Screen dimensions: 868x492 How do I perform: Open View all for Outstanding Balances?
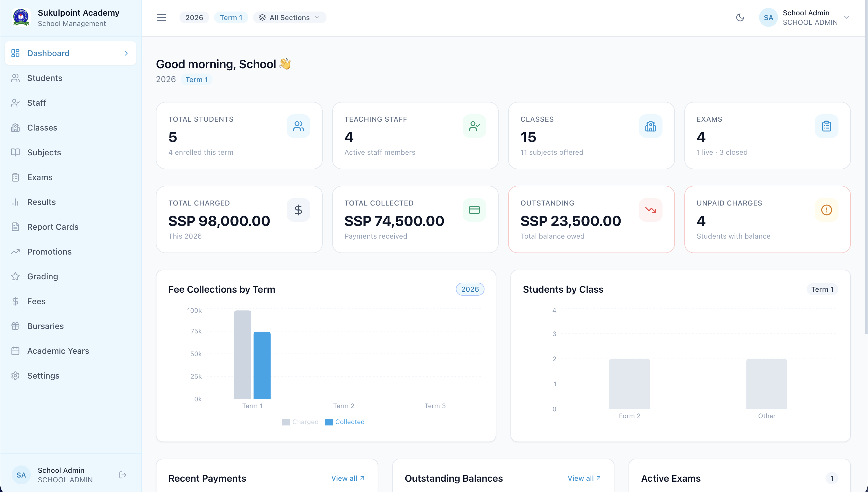pos(584,478)
